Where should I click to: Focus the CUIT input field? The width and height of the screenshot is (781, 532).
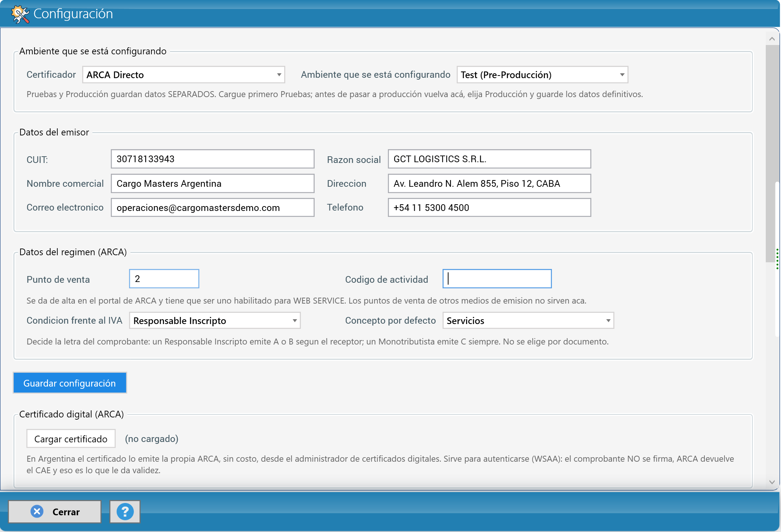tap(213, 159)
